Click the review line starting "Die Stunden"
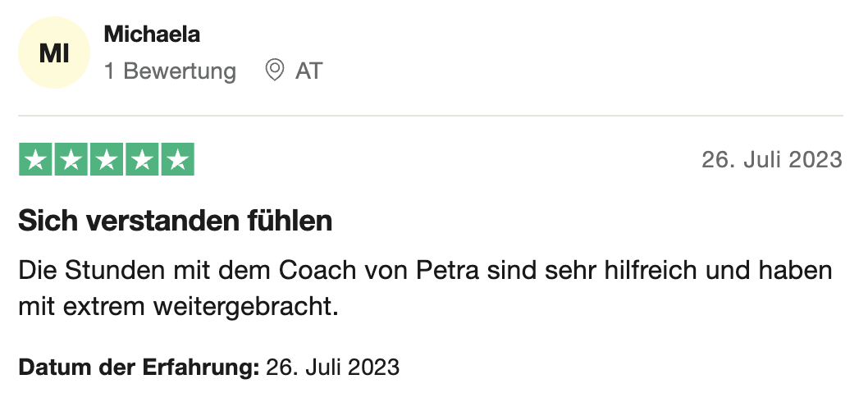This screenshot has width=868, height=402. (x=425, y=270)
